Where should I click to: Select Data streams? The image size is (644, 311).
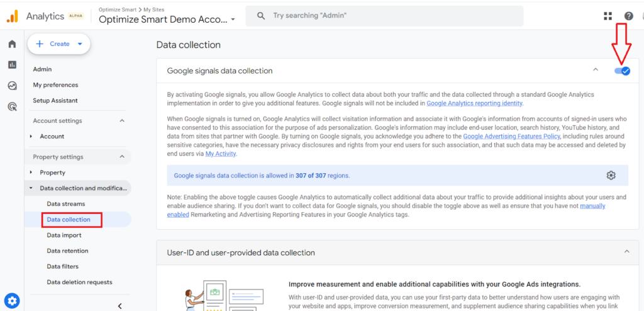pos(65,203)
